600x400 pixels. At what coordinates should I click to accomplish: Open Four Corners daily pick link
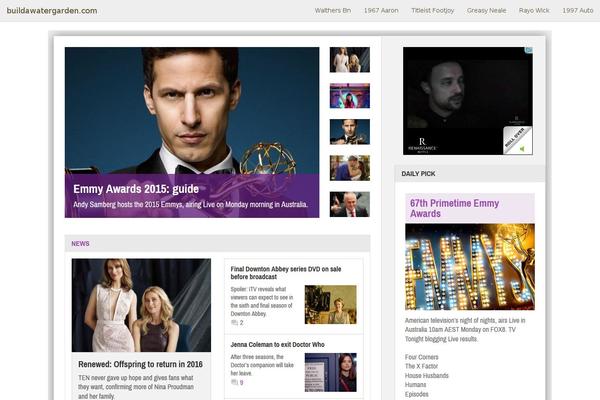(422, 357)
